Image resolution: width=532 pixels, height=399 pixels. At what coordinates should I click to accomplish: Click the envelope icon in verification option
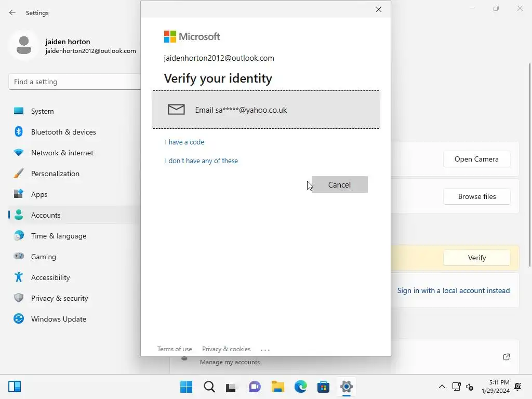pyautogui.click(x=176, y=110)
